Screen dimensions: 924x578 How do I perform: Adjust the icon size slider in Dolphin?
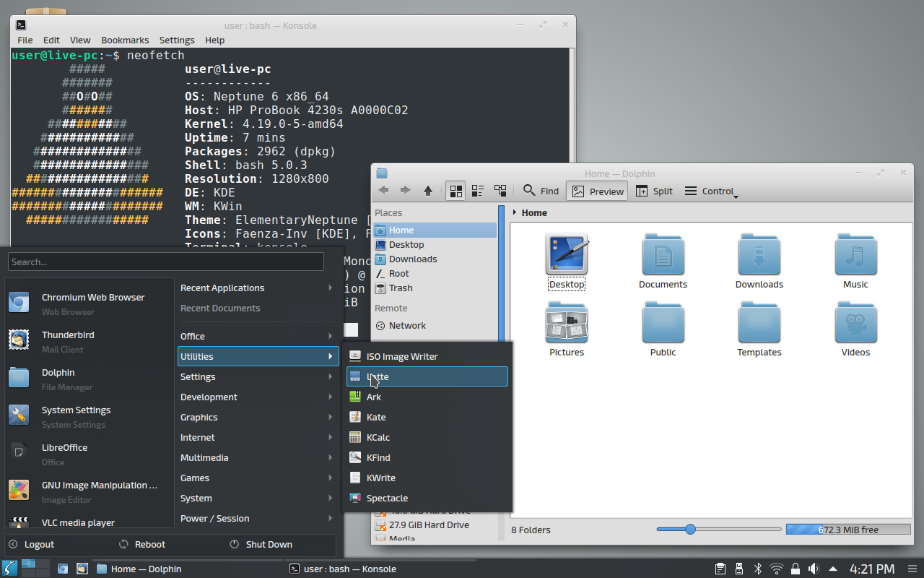click(x=690, y=529)
